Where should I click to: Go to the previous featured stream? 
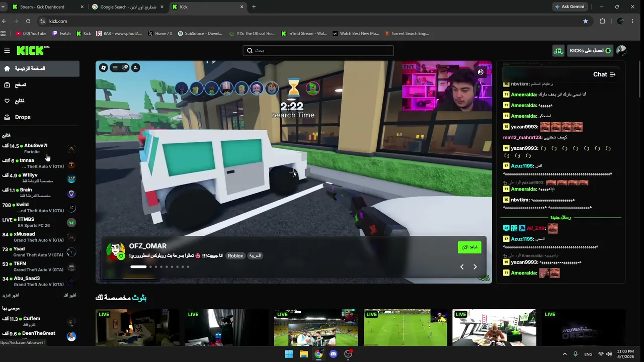pos(462,267)
